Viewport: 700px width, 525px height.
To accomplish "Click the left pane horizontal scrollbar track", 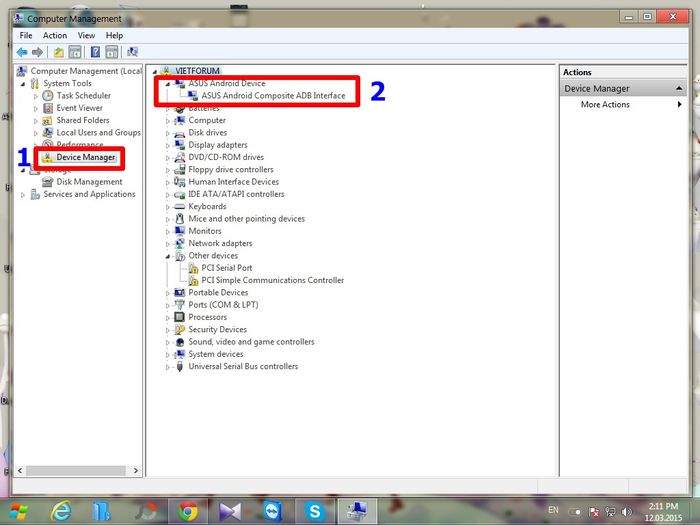I will [76, 471].
